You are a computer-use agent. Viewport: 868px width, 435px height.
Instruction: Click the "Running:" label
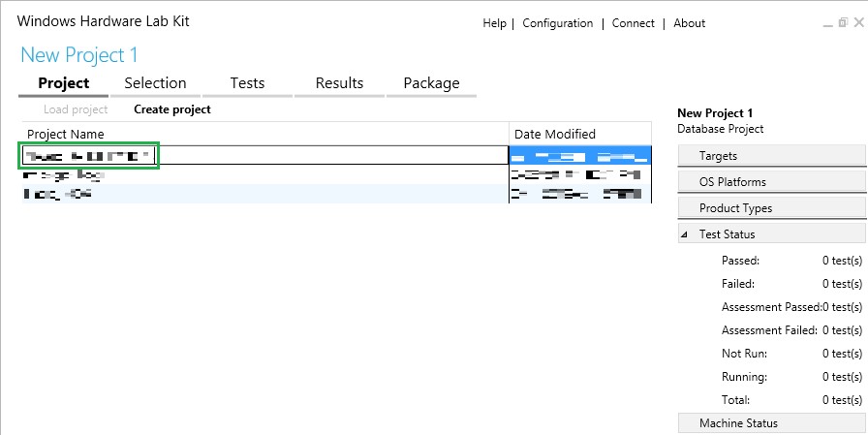(x=745, y=377)
